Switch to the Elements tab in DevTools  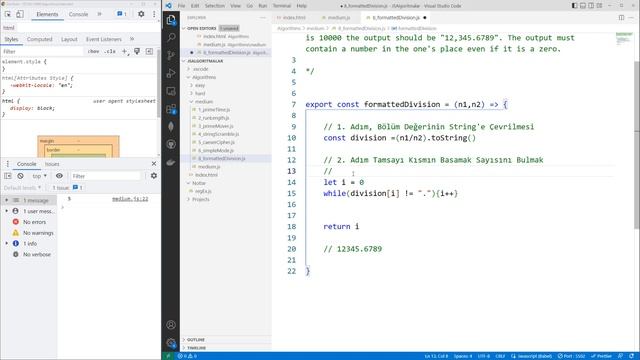[47, 14]
